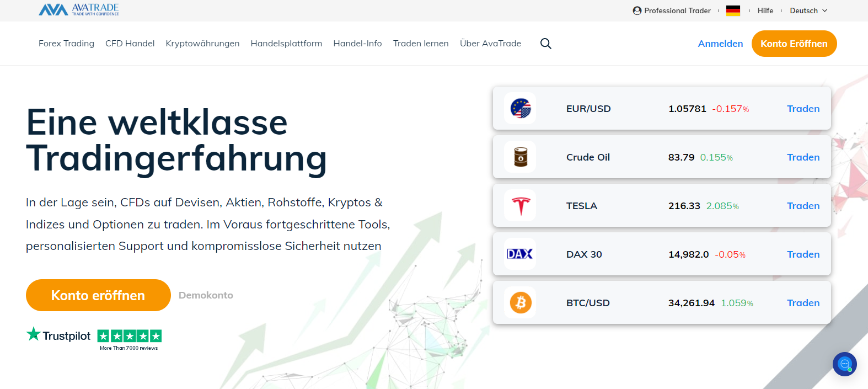Click the -0.05% change value

click(730, 254)
